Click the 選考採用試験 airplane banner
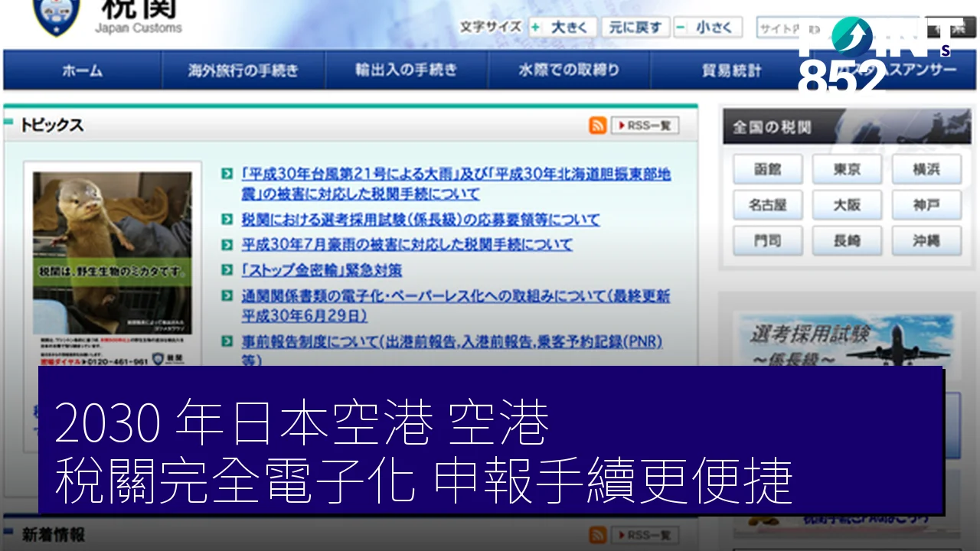This screenshot has width=980, height=551. [846, 339]
